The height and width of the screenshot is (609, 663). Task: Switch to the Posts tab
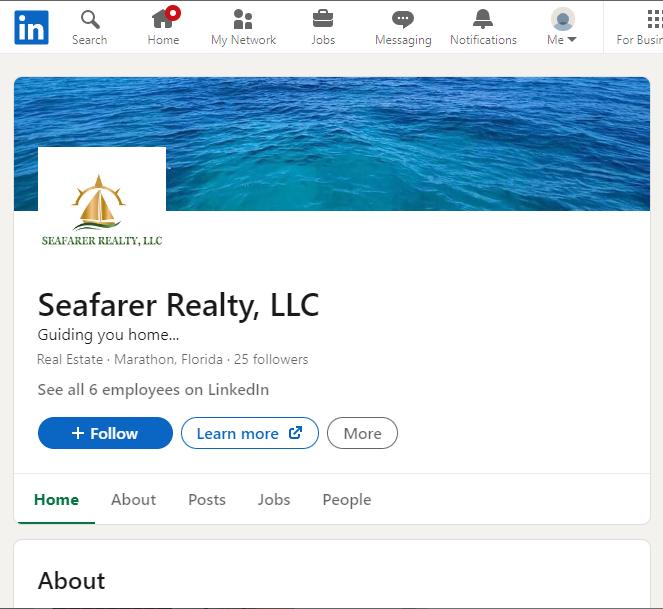207,499
